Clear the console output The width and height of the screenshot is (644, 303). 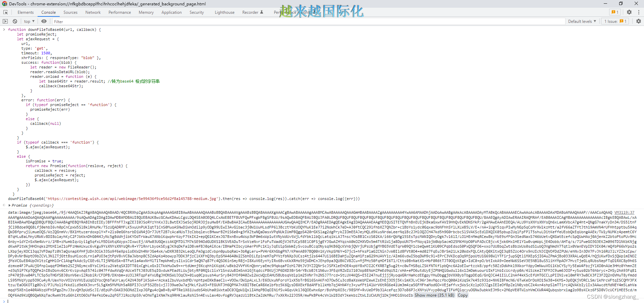(15, 21)
